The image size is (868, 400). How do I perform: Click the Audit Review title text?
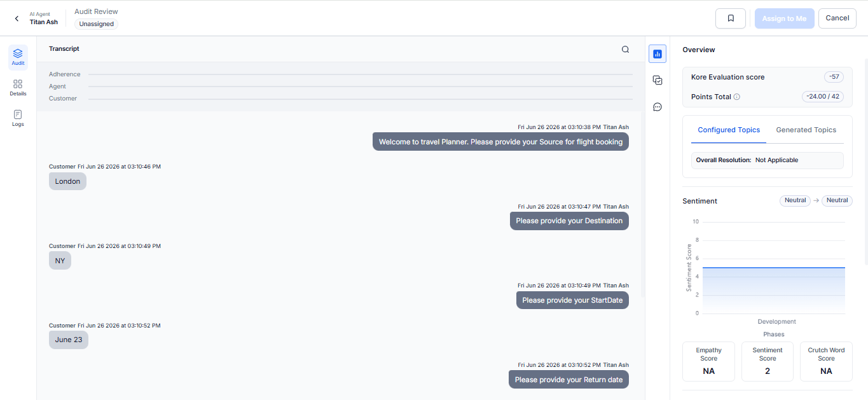(96, 11)
